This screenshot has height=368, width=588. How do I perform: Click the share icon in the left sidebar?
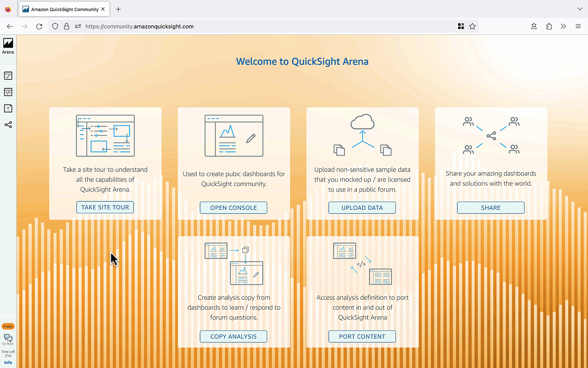click(x=8, y=125)
